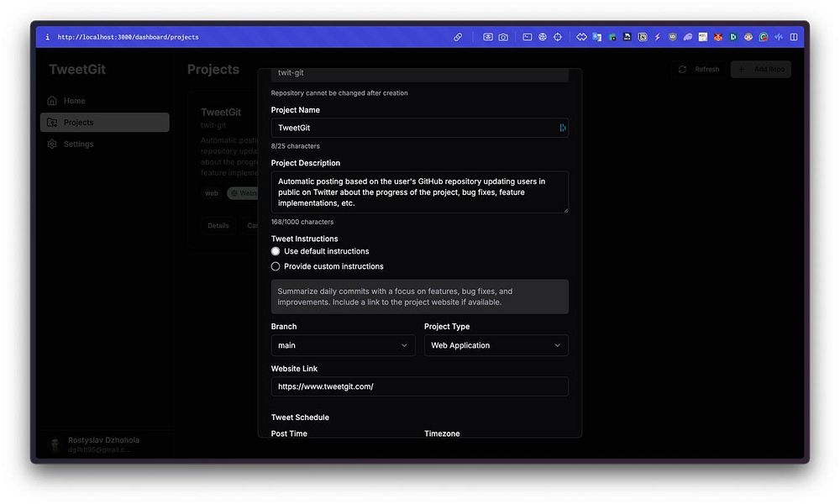Click the site info icon beside the URL
The height and width of the screenshot is (504, 840).
tap(47, 37)
